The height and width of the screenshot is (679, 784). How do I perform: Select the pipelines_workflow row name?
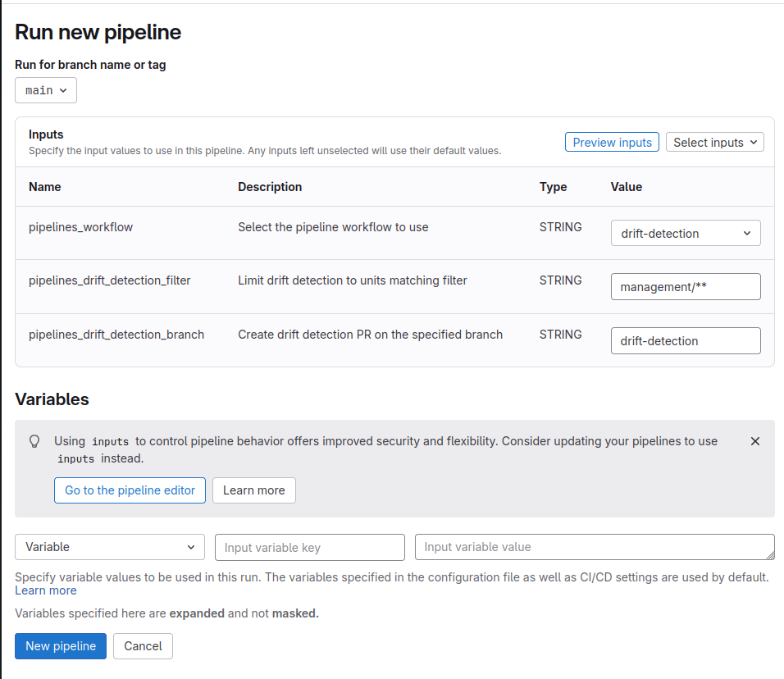click(x=80, y=227)
